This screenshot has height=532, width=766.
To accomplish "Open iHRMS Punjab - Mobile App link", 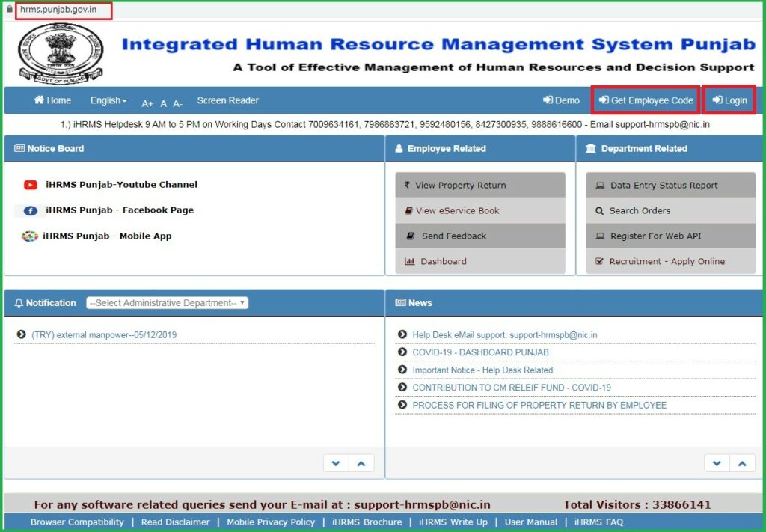I will [x=107, y=236].
